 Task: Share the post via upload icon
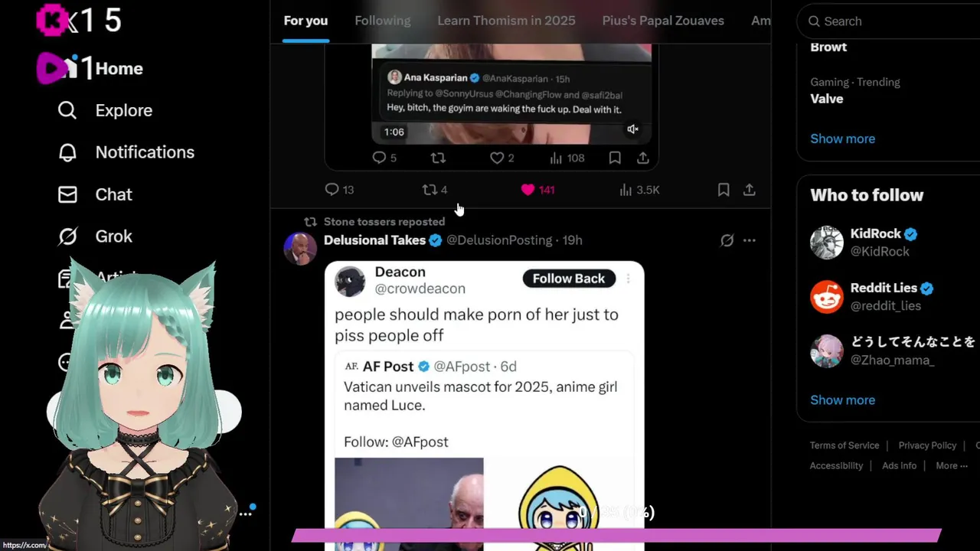[750, 190]
